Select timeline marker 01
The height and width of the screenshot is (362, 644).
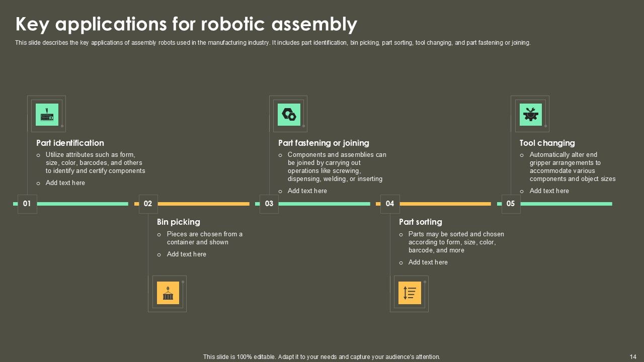coord(27,204)
